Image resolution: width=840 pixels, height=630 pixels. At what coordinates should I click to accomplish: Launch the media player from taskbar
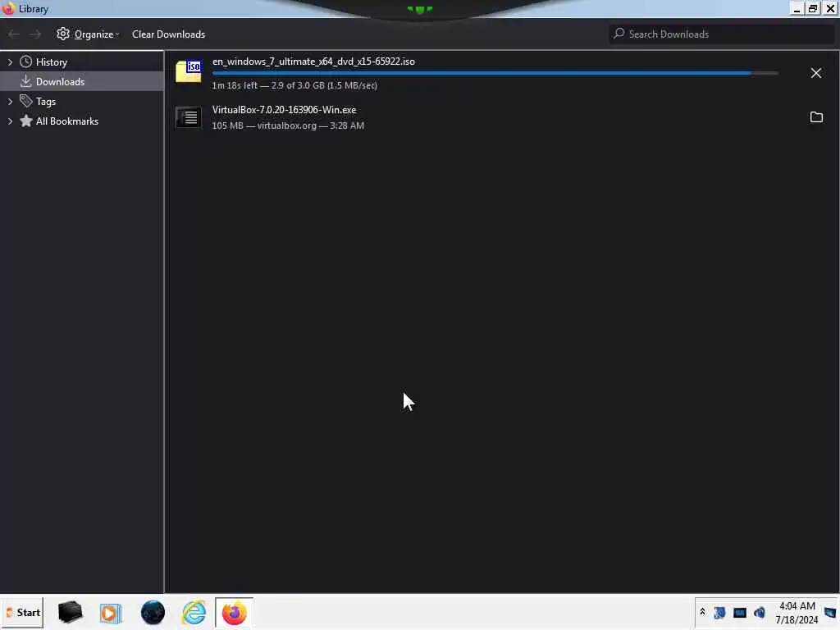111,612
